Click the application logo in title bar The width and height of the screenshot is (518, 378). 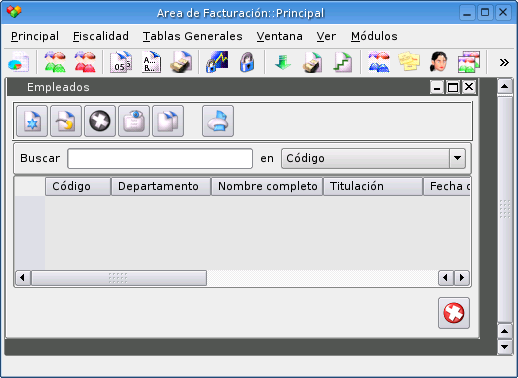pos(14,12)
